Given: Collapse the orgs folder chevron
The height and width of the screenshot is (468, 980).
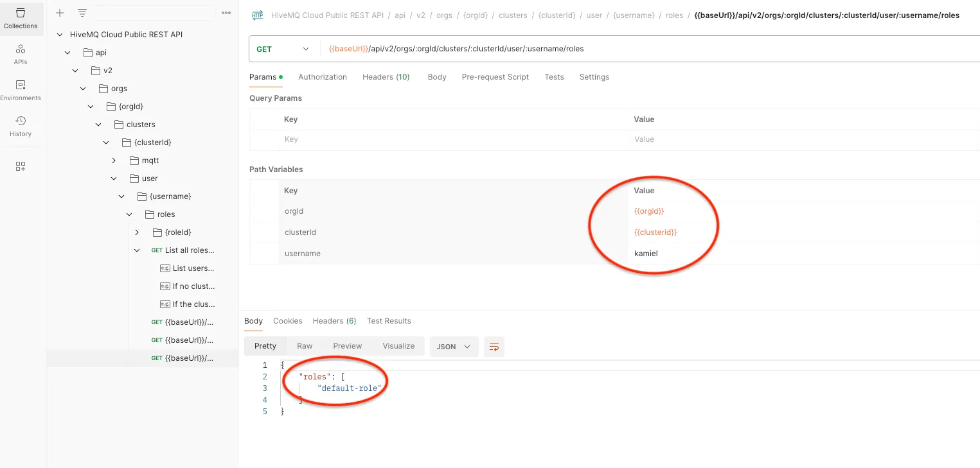Looking at the screenshot, I should 83,89.
